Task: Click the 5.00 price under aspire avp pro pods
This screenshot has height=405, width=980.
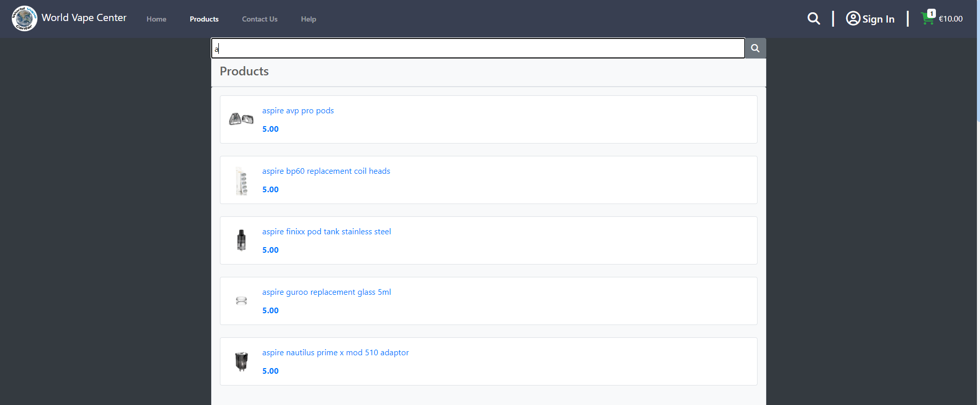Action: [271, 129]
